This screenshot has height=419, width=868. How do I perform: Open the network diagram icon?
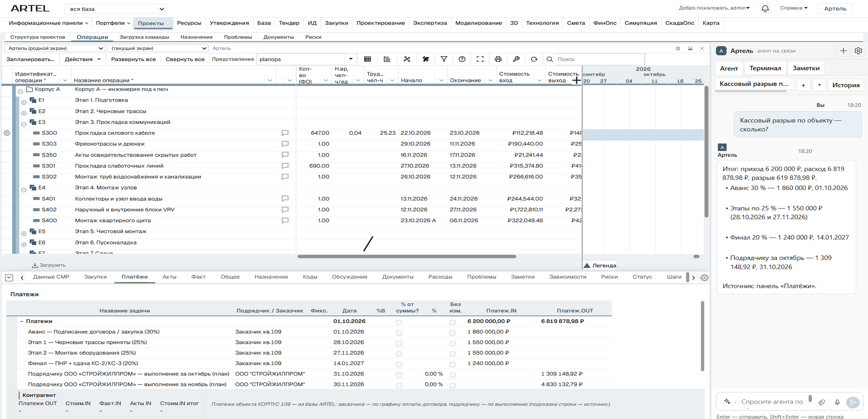(407, 59)
